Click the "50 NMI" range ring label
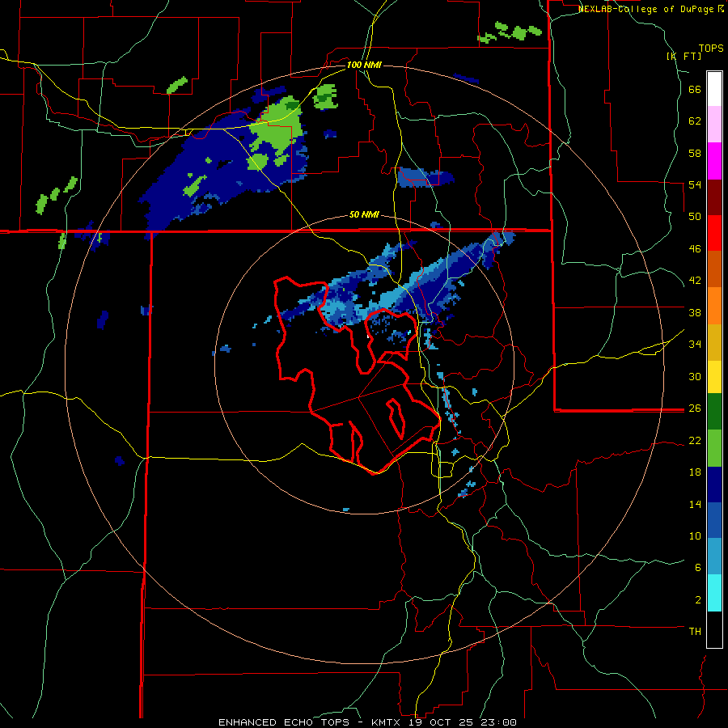The width and height of the screenshot is (728, 728). pos(364,215)
